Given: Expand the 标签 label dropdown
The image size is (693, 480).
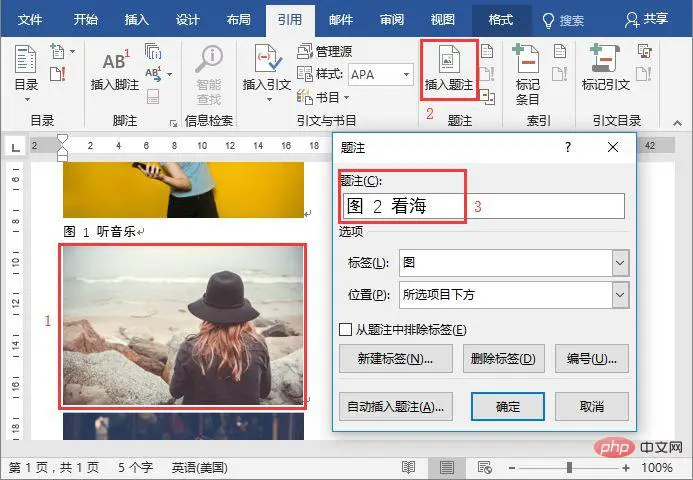Looking at the screenshot, I should click(620, 263).
